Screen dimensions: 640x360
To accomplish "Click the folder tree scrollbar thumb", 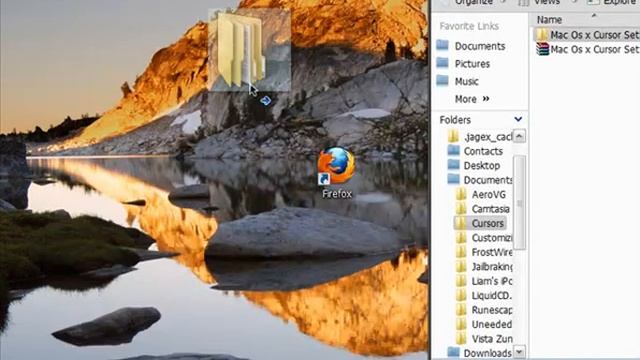I will (519, 202).
